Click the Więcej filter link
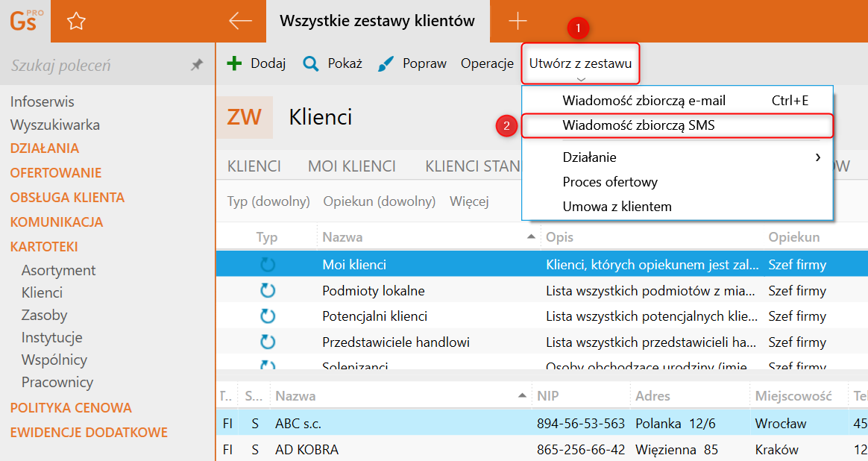The image size is (868, 461). coord(469,201)
